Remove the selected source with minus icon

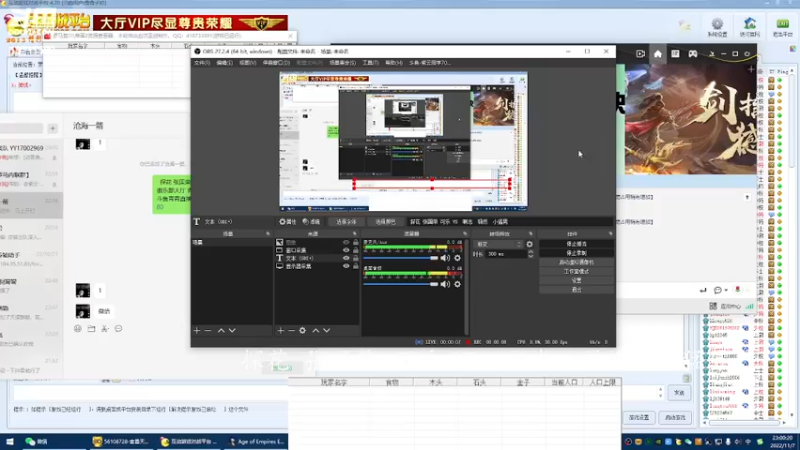point(291,331)
